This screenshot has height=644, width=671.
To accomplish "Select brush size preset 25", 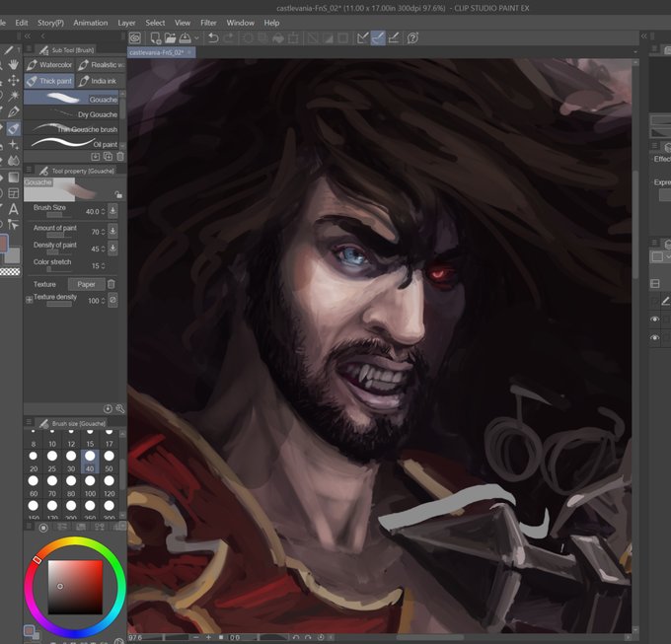I will click(x=52, y=462).
